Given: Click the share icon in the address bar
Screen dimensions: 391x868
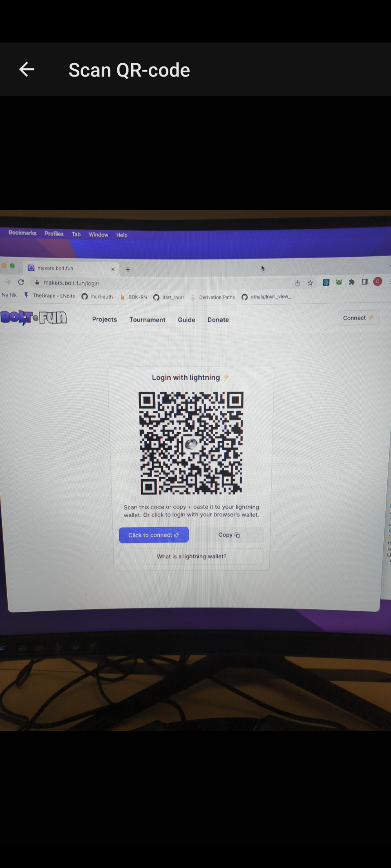Looking at the screenshot, I should [297, 283].
